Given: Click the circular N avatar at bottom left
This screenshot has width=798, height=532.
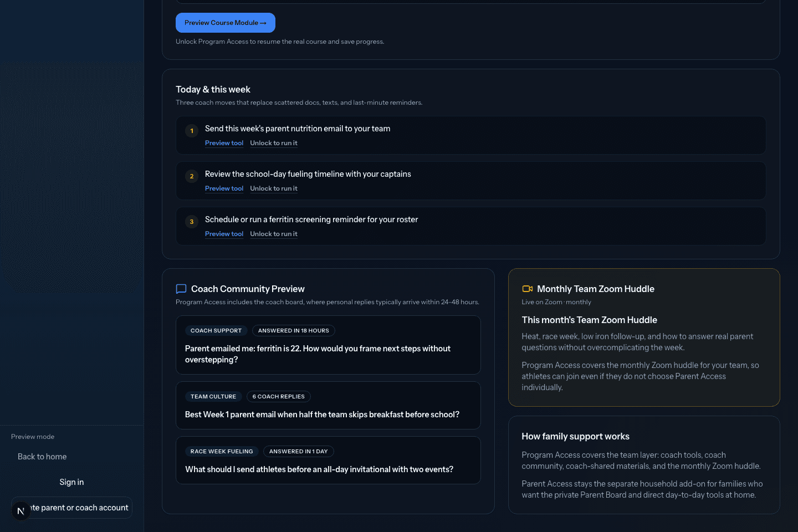Looking at the screenshot, I should pos(21,510).
